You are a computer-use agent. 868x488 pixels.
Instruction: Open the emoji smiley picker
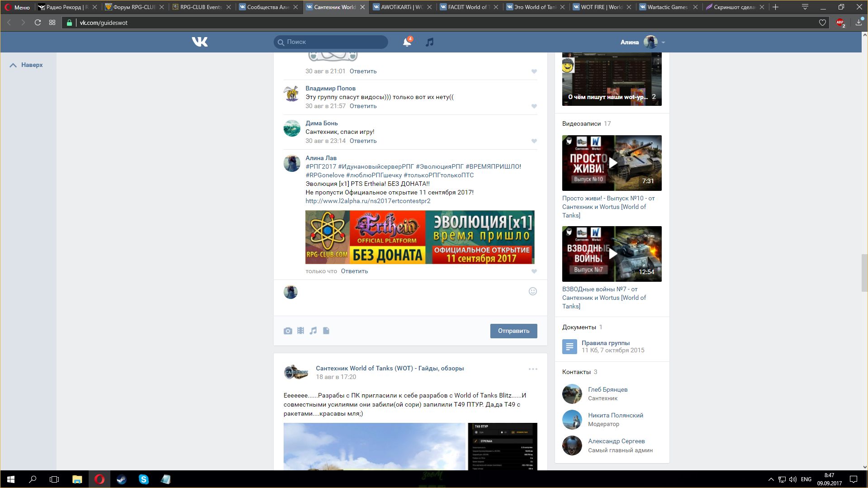(x=533, y=291)
